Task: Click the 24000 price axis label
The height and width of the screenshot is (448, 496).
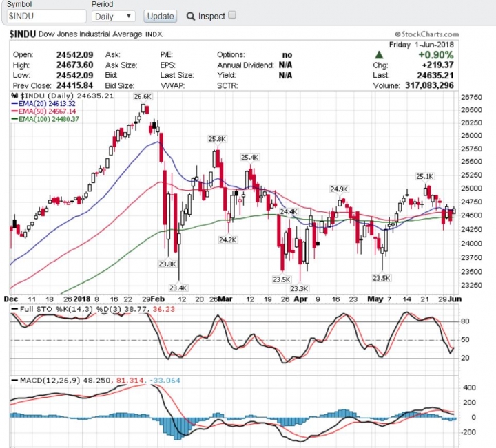Action: (472, 244)
